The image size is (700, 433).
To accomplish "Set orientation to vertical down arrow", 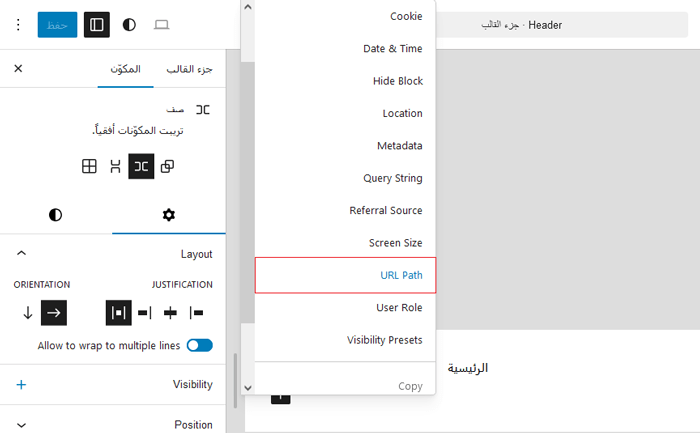I will (x=27, y=313).
